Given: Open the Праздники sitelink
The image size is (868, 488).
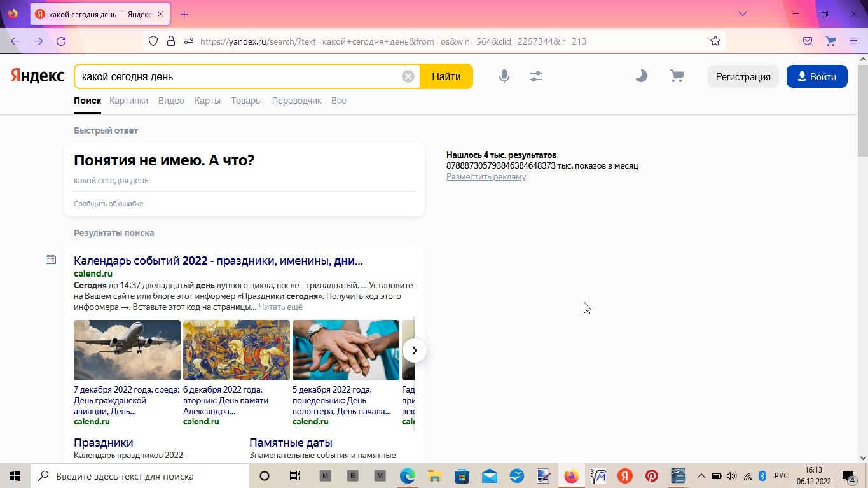Looking at the screenshot, I should (x=104, y=443).
